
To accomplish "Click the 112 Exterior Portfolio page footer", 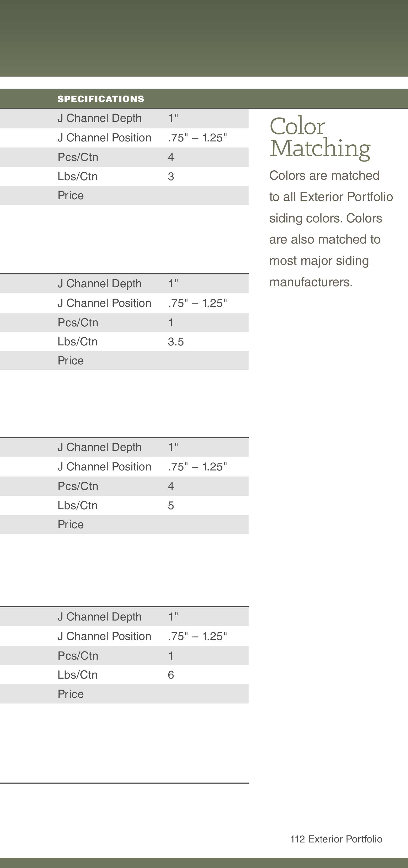I will tap(336, 839).
